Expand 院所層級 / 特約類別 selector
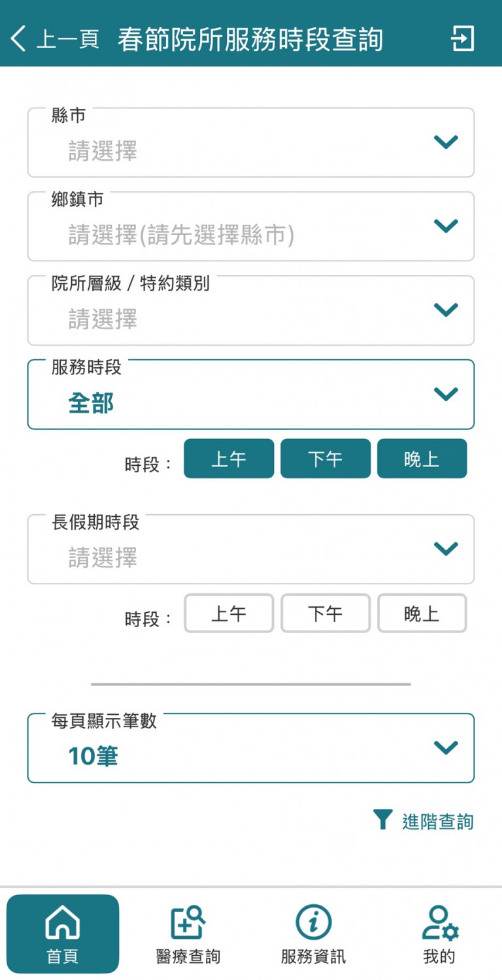502x980 pixels. tap(251, 310)
